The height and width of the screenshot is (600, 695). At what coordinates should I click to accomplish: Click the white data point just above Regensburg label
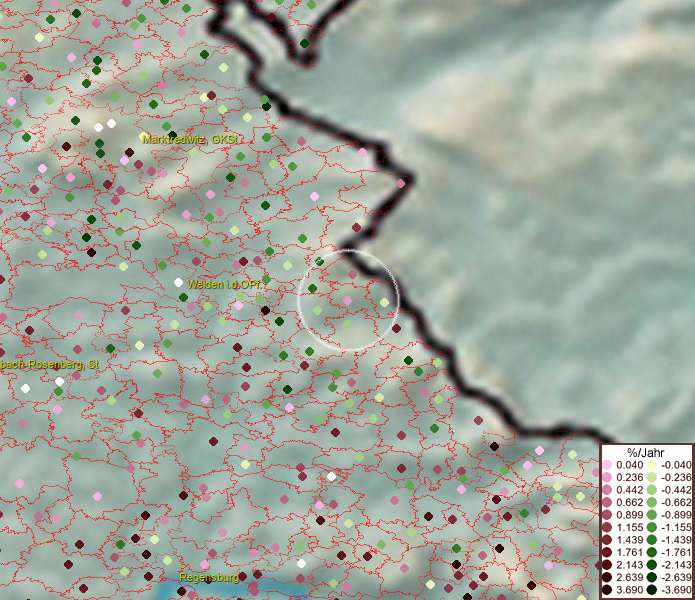(x=301, y=564)
